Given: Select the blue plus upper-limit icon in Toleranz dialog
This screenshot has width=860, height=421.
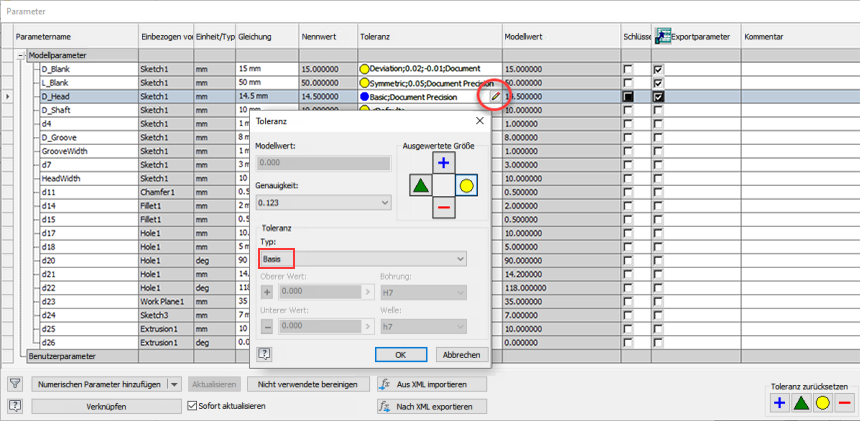Looking at the screenshot, I should coord(444,163).
